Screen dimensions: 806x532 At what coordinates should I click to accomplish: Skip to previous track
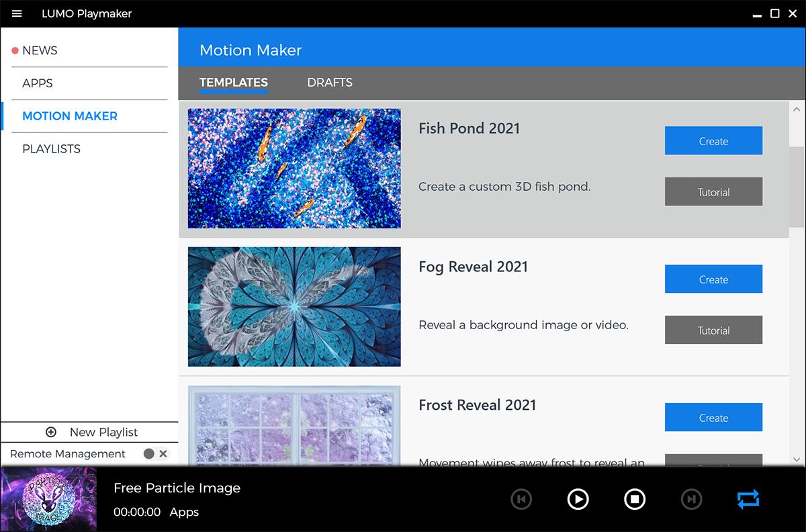click(x=521, y=499)
